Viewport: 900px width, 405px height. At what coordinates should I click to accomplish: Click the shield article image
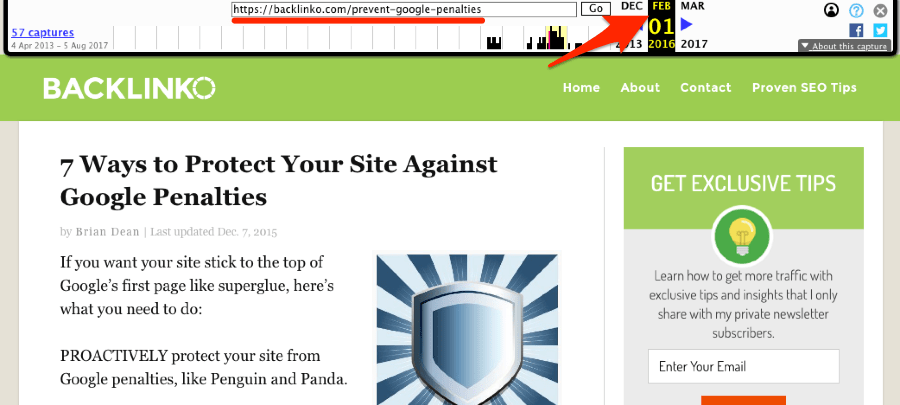[467, 329]
